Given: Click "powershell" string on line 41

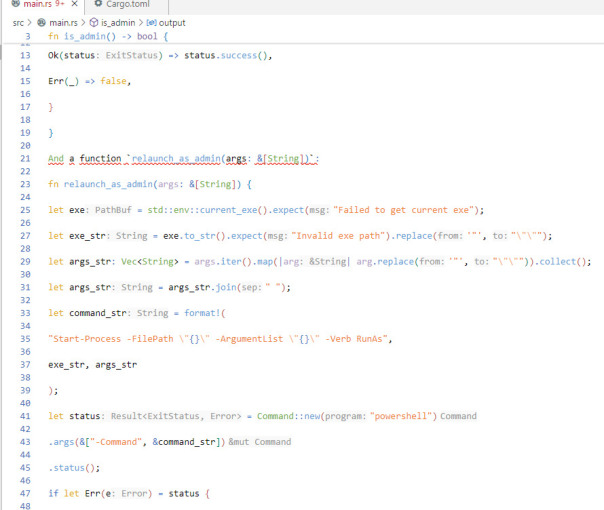Looking at the screenshot, I should (401, 416).
